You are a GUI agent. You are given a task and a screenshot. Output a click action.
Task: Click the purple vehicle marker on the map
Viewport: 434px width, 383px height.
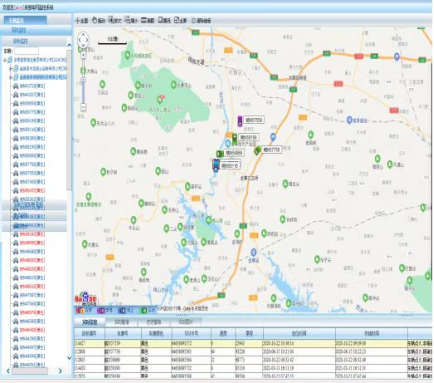[x=240, y=121]
